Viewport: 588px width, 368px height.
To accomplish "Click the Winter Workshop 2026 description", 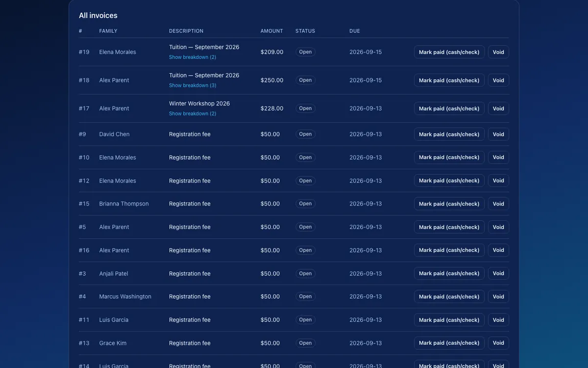I will click(x=199, y=104).
